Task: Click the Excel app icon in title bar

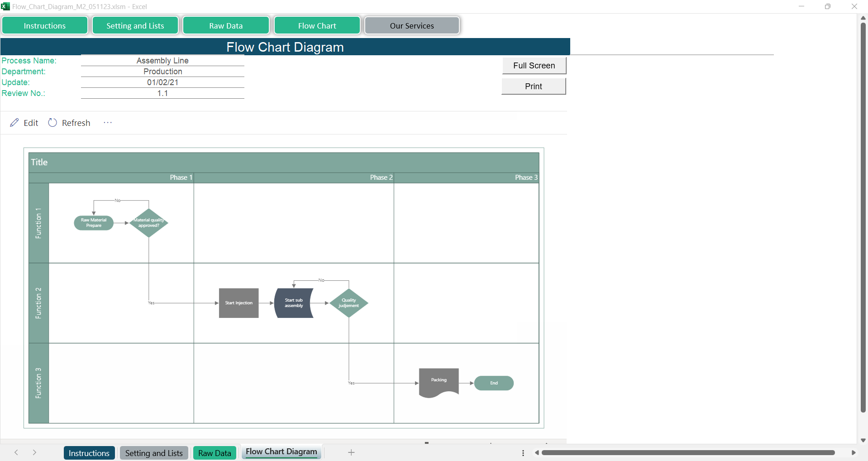Action: [5, 6]
